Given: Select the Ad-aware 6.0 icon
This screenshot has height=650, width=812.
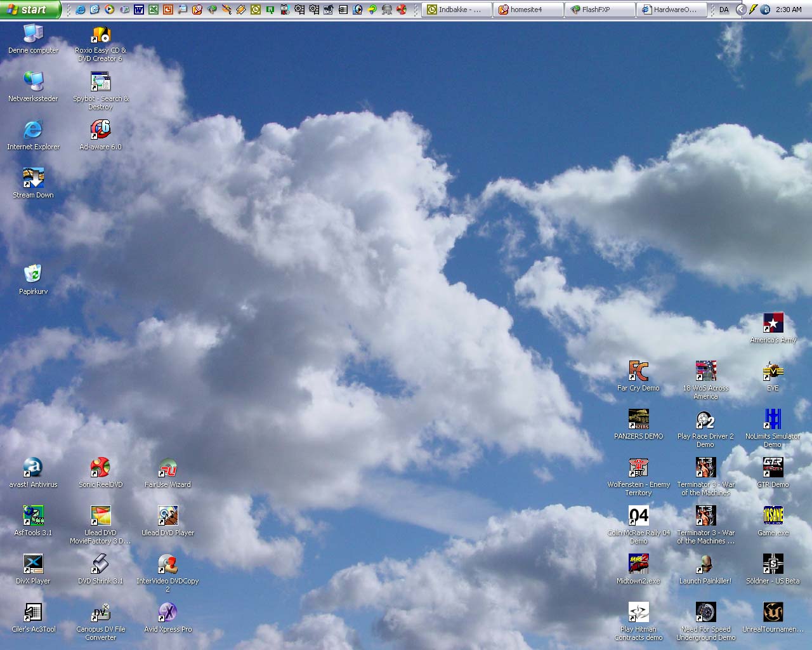Looking at the screenshot, I should pos(100,136).
